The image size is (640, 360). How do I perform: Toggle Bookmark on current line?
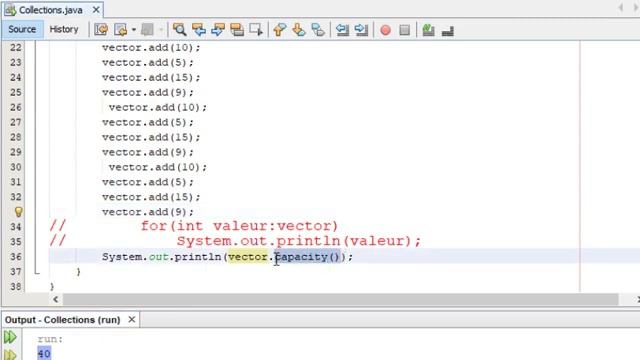click(x=318, y=29)
